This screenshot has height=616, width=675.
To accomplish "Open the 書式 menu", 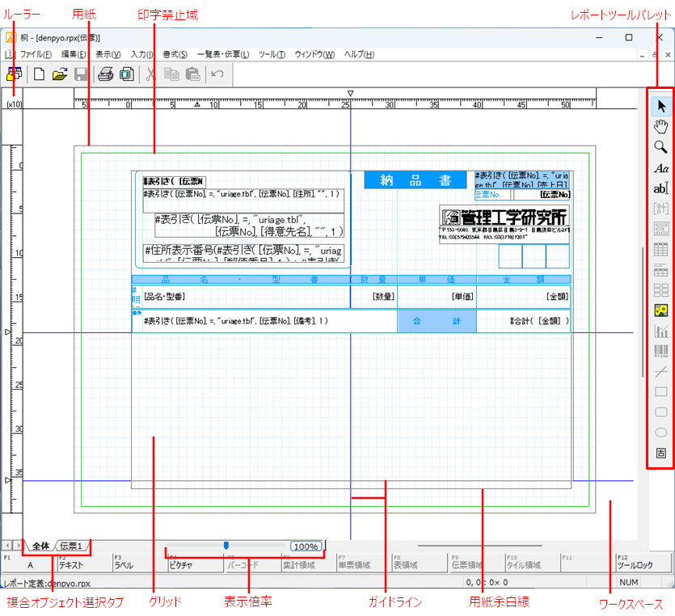I will tap(175, 54).
